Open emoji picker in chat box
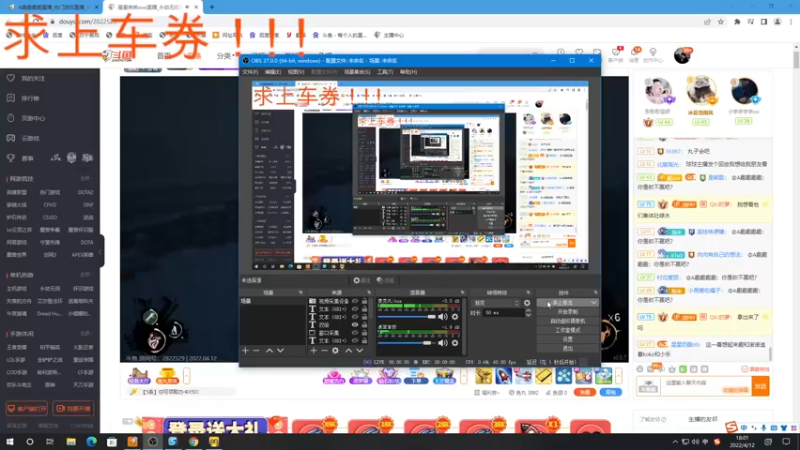 click(640, 369)
